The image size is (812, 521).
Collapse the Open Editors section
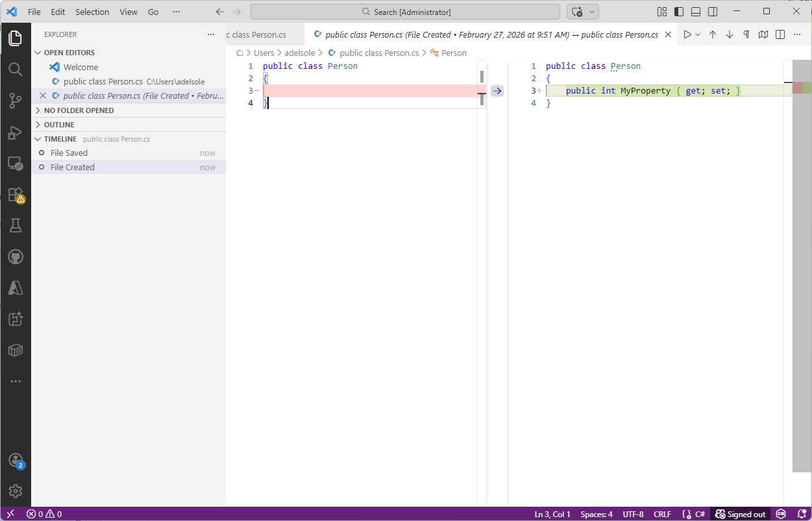[x=129, y=53]
